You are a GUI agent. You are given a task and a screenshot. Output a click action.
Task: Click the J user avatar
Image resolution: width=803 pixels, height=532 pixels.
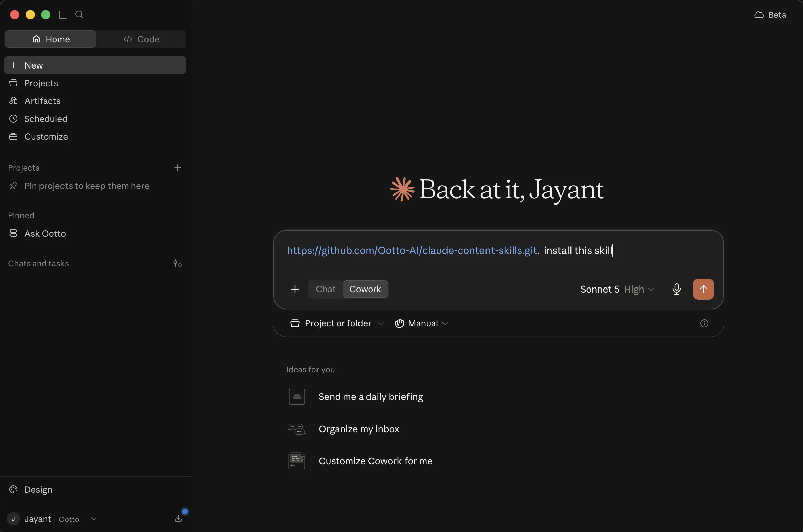(13, 519)
